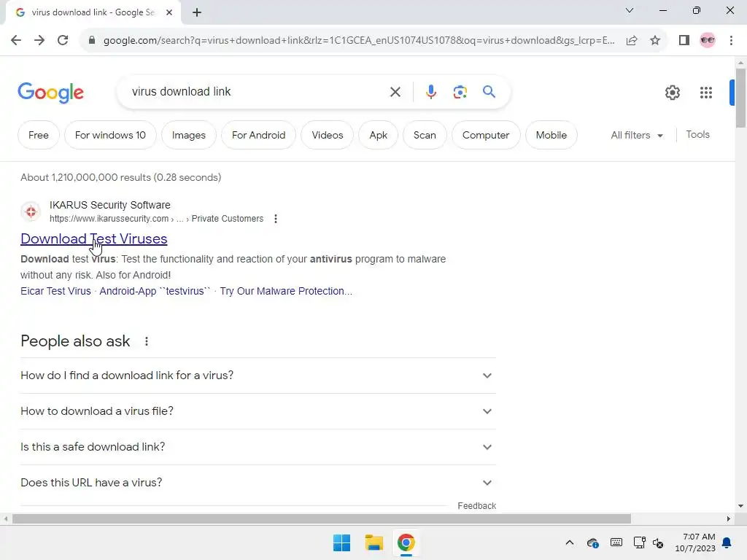Switch to Images results
Image resolution: width=747 pixels, height=560 pixels.
pyautogui.click(x=189, y=135)
